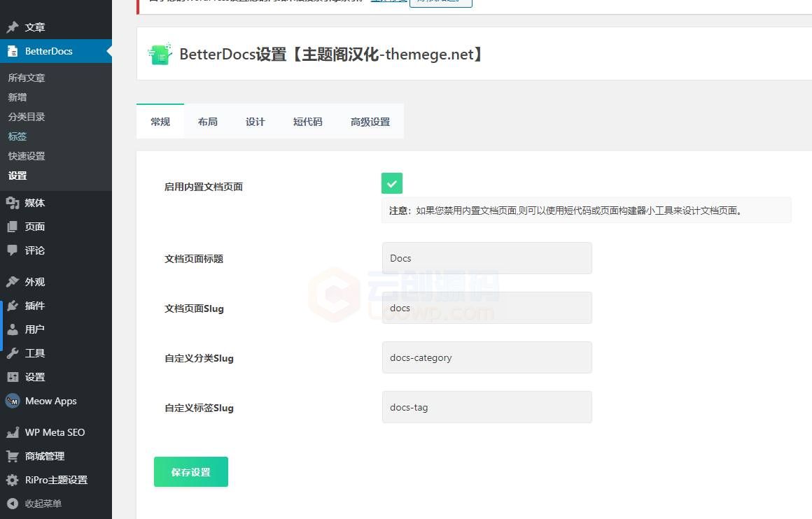The width and height of the screenshot is (812, 519).
Task: Click the 自定义标签Slug field with docs-tag
Action: click(486, 407)
